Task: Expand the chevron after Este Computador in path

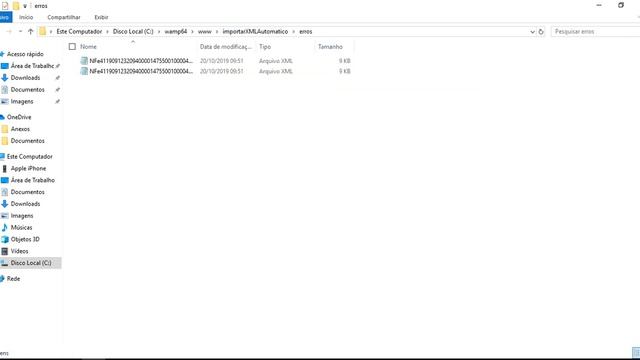Action: pos(108,31)
